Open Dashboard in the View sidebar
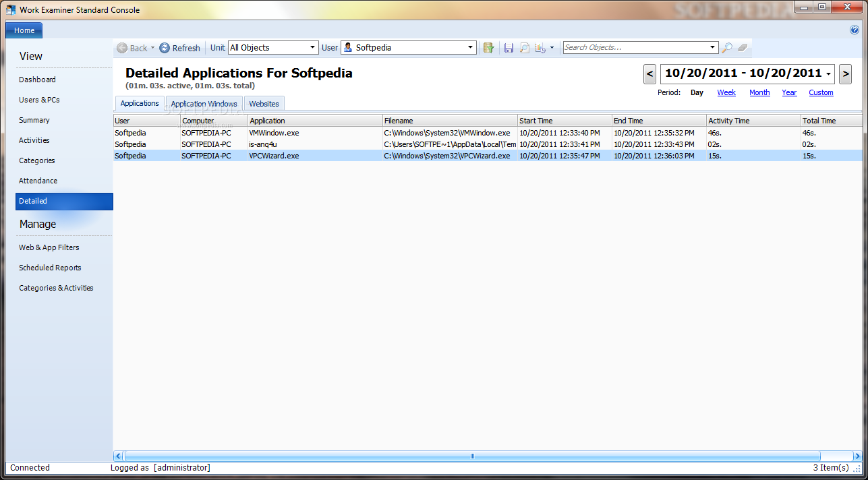 37,80
